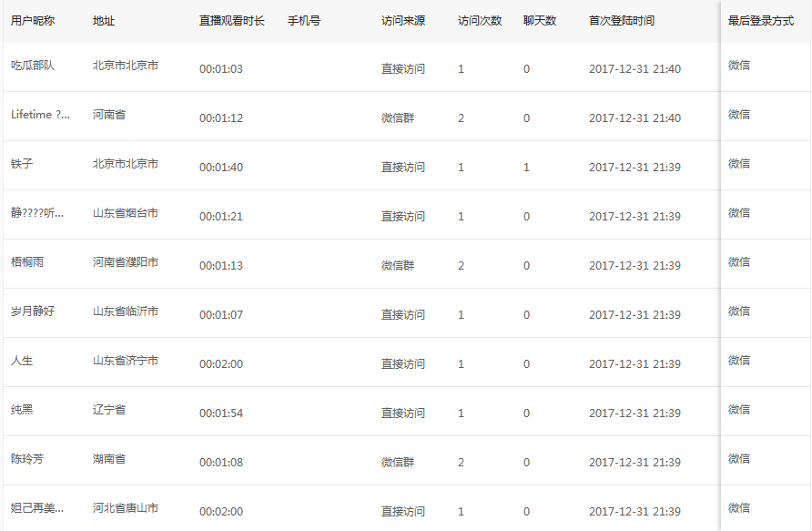Viewport: 812px width, 531px height.
Task: Click address 河南省 in Lifetime row
Action: (109, 115)
